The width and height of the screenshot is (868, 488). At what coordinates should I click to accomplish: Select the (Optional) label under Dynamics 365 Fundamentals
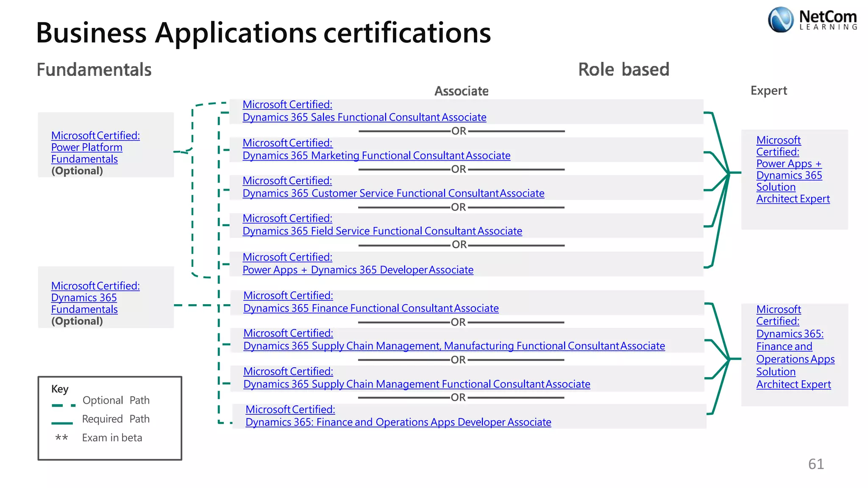point(77,321)
